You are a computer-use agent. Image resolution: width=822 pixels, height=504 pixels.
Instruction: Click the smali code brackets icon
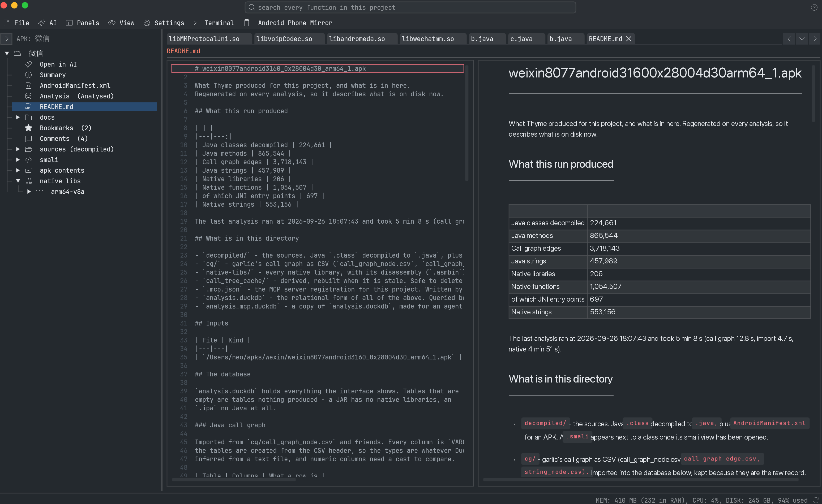coord(28,160)
